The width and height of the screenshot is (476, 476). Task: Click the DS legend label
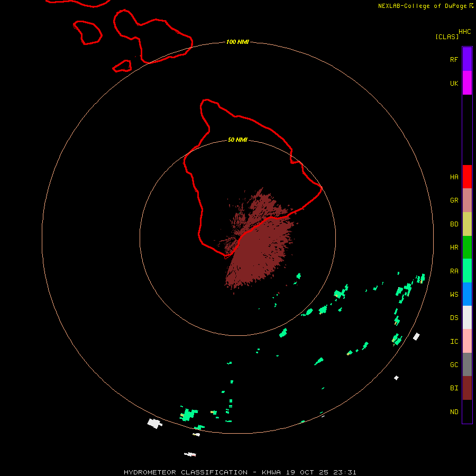(x=454, y=318)
